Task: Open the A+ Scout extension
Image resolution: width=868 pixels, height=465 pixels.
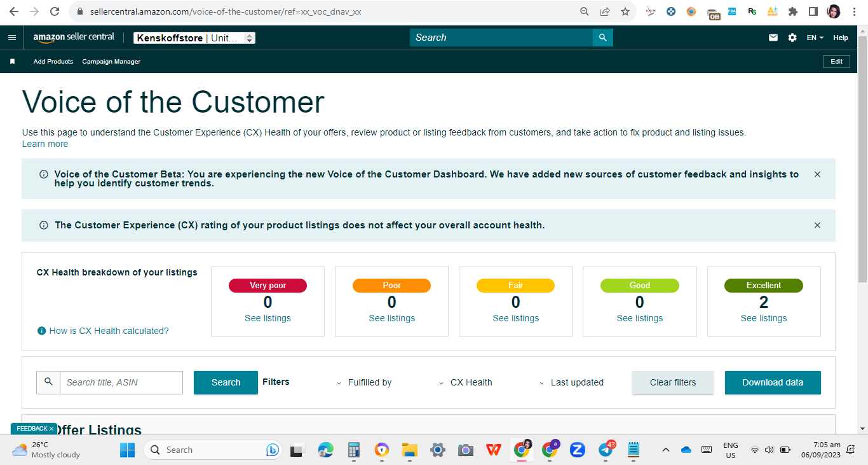Action: [x=773, y=11]
